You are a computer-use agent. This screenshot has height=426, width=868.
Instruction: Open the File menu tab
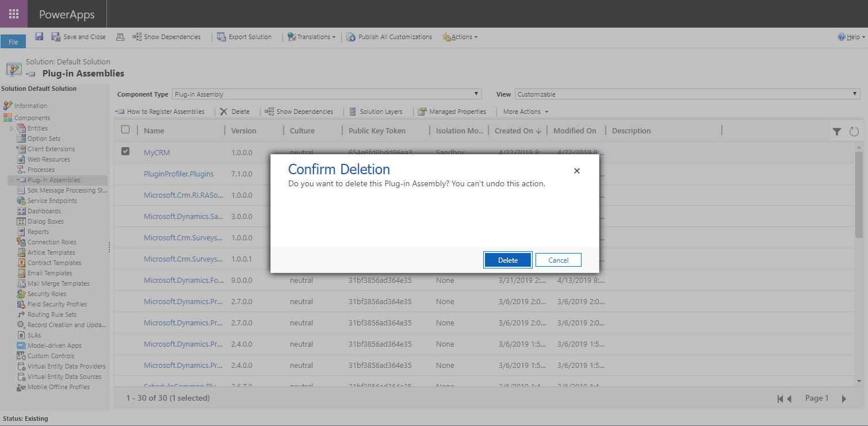click(x=13, y=42)
